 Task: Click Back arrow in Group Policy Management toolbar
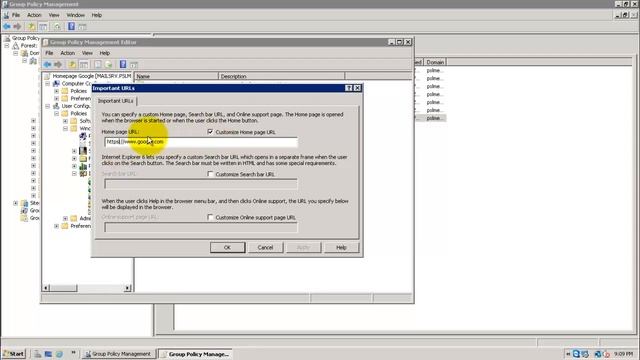pyautogui.click(x=7, y=27)
